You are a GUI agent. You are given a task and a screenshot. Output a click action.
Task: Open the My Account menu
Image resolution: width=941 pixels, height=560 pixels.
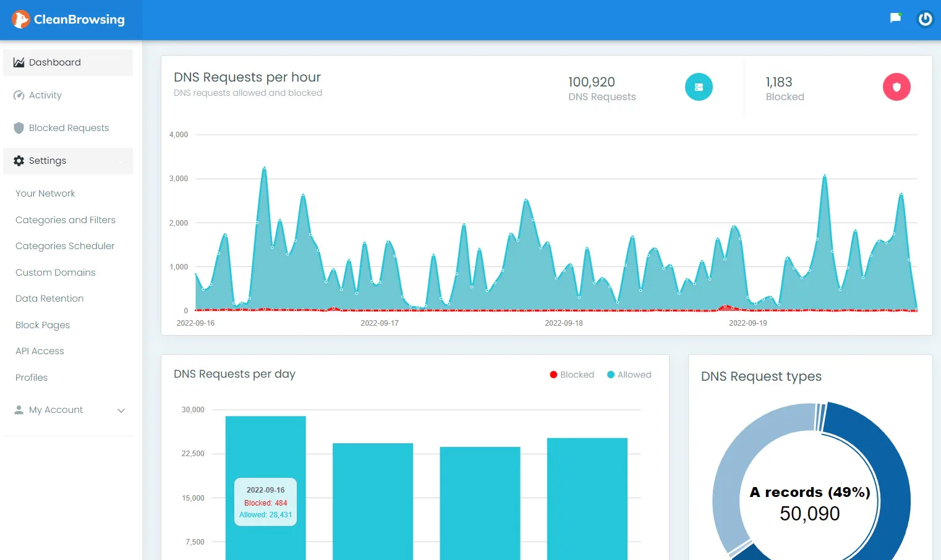(x=68, y=410)
